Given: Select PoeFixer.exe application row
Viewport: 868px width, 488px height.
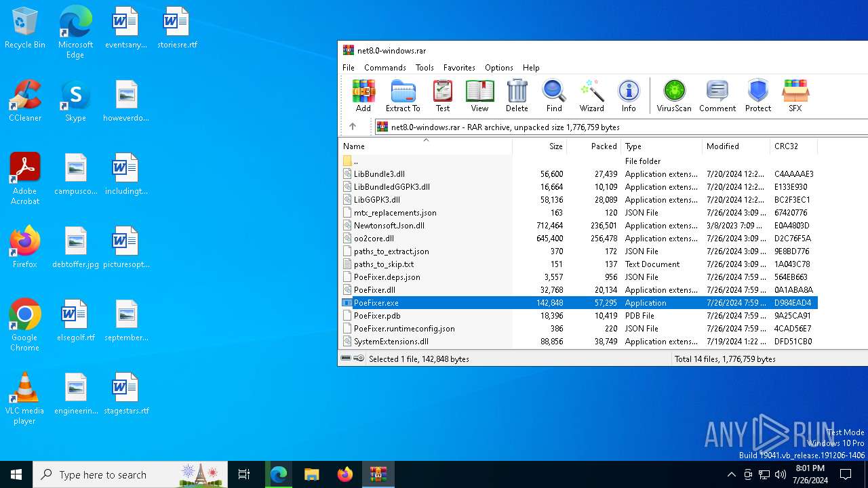Looking at the screenshot, I should 578,303.
